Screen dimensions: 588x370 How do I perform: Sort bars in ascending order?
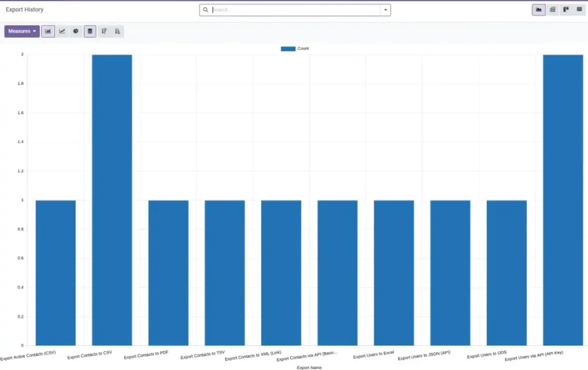coord(117,31)
